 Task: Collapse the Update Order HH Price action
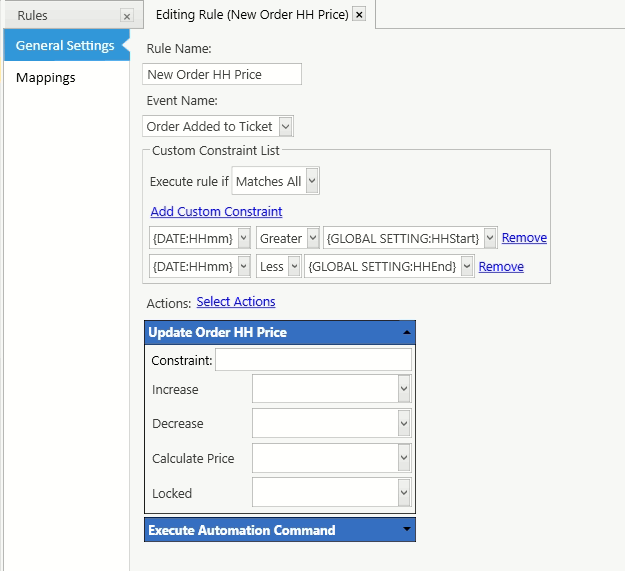pos(406,332)
